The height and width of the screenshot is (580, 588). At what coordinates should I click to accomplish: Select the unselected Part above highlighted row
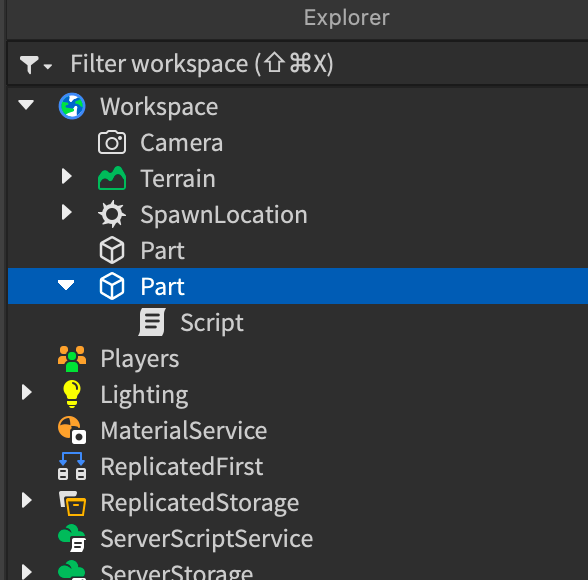298,250
